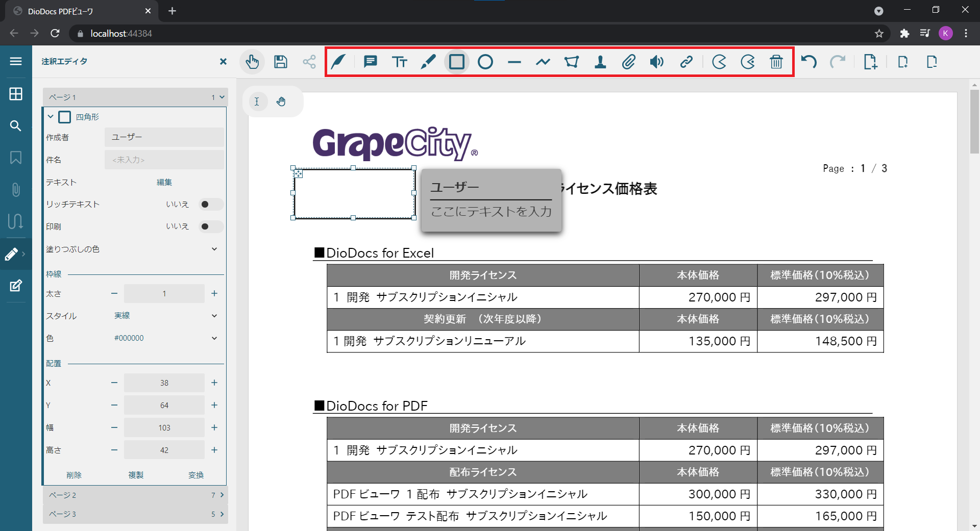Delete annotation with trash can icon
Screen dimensions: 980x531
click(x=776, y=62)
